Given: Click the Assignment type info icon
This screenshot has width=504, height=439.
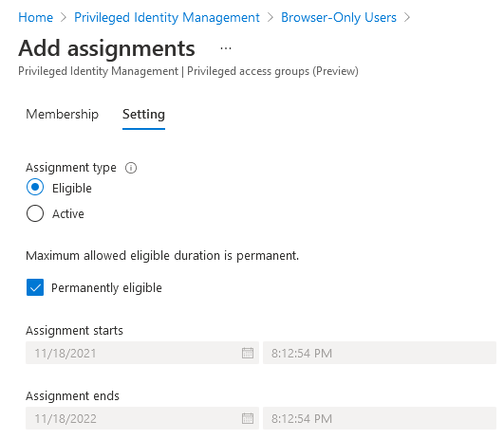Looking at the screenshot, I should [131, 168].
